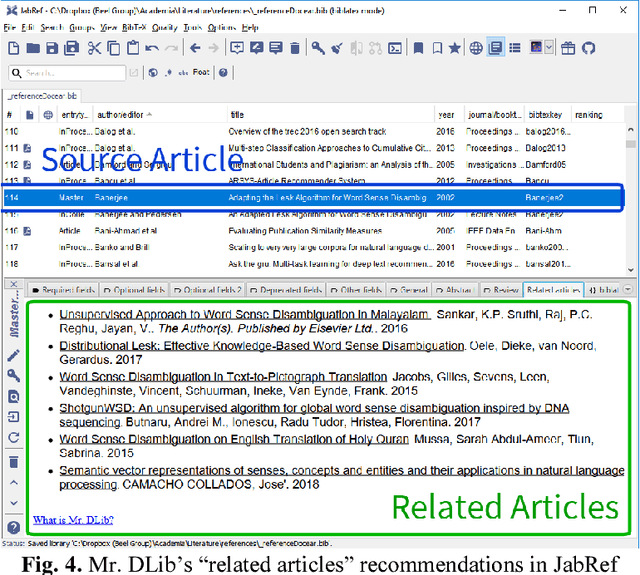640x575 pixels.
Task: Click the web search globe icon in toolbar
Action: (x=474, y=47)
